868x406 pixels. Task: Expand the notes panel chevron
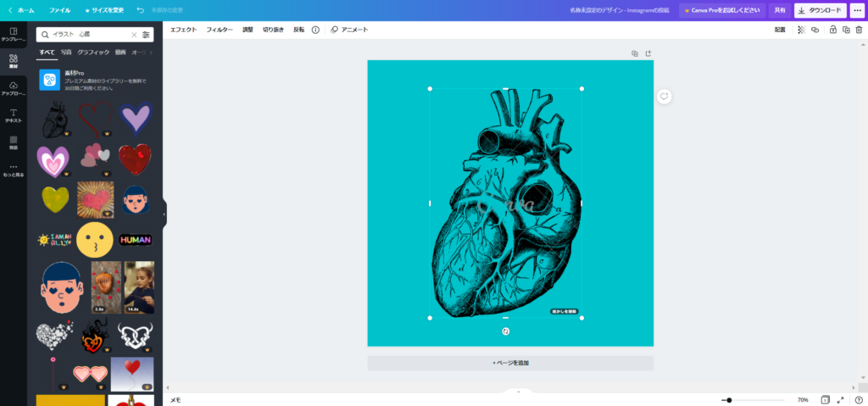point(518,392)
